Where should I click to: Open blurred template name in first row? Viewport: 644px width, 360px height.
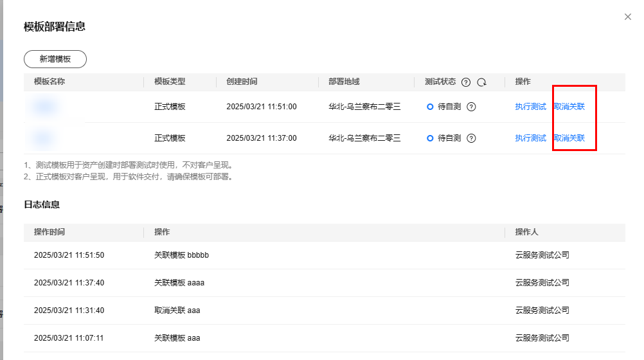pyautogui.click(x=45, y=107)
